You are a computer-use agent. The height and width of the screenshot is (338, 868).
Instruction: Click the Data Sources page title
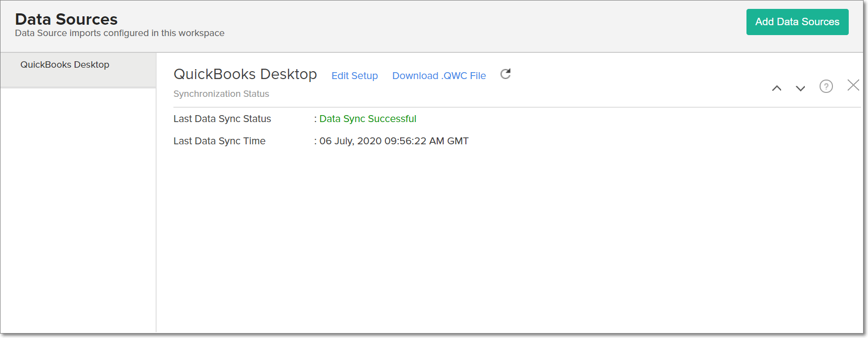pyautogui.click(x=66, y=19)
